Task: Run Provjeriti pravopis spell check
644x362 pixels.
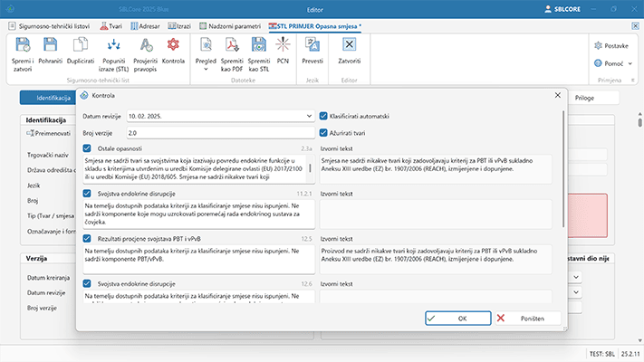Action: pyautogui.click(x=144, y=44)
